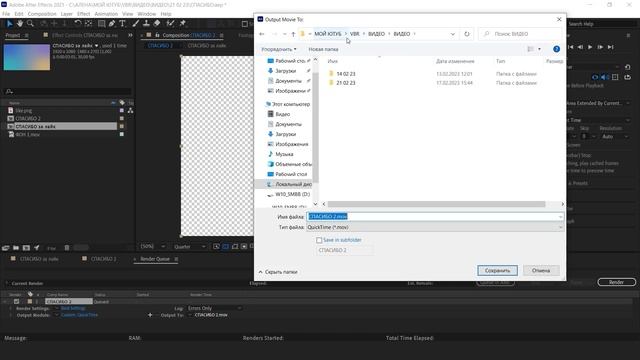Screen dimensions: 640x360
Task: Create a new composition from Project footer
Action: pyautogui.click(x=26, y=248)
